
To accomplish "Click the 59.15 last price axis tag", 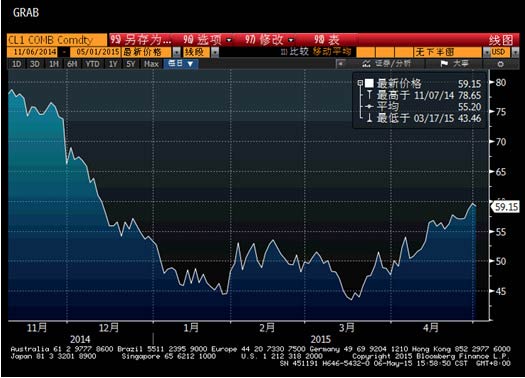I will (x=506, y=207).
